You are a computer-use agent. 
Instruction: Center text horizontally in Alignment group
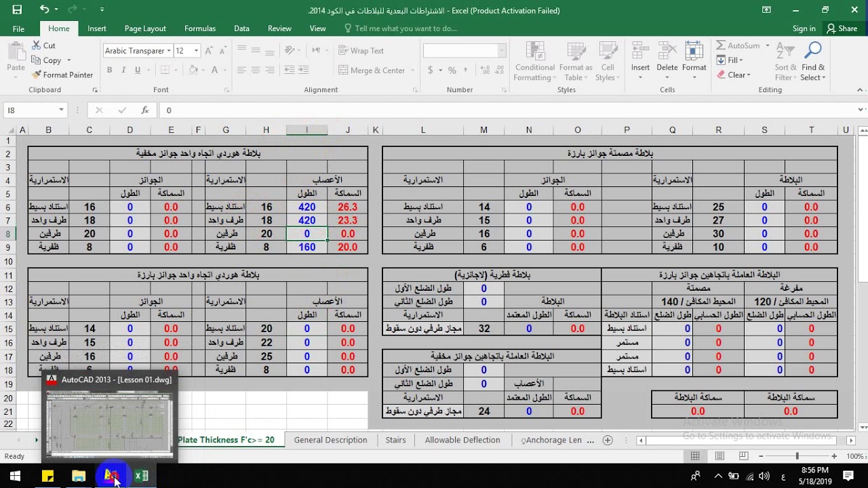point(256,70)
